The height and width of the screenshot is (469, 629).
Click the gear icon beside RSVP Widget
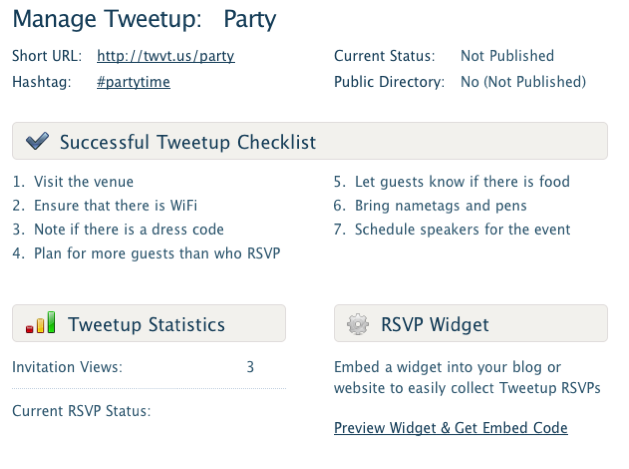(x=357, y=324)
